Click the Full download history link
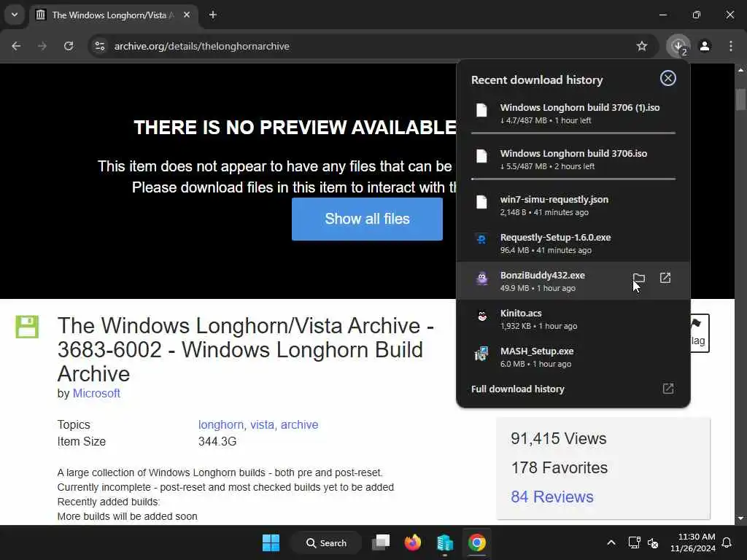 517,389
